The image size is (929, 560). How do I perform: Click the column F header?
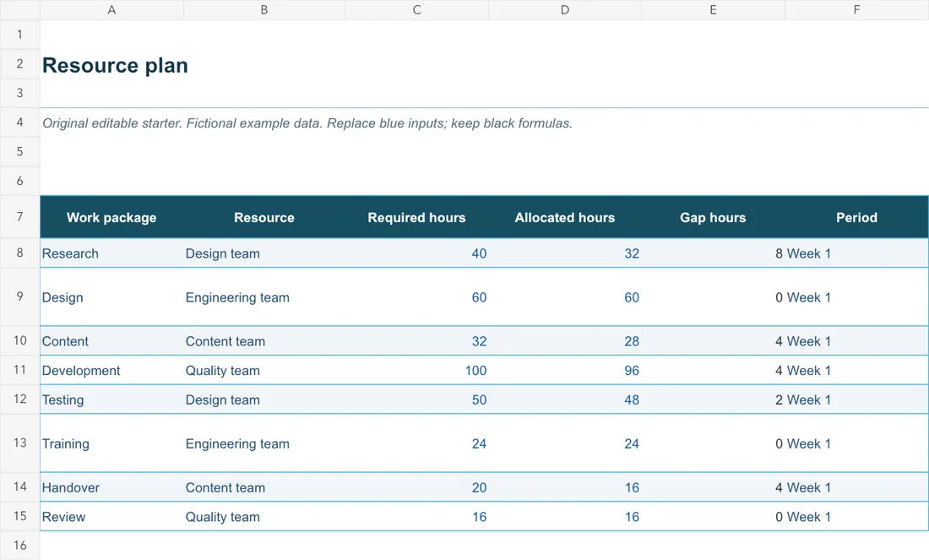[x=856, y=10]
